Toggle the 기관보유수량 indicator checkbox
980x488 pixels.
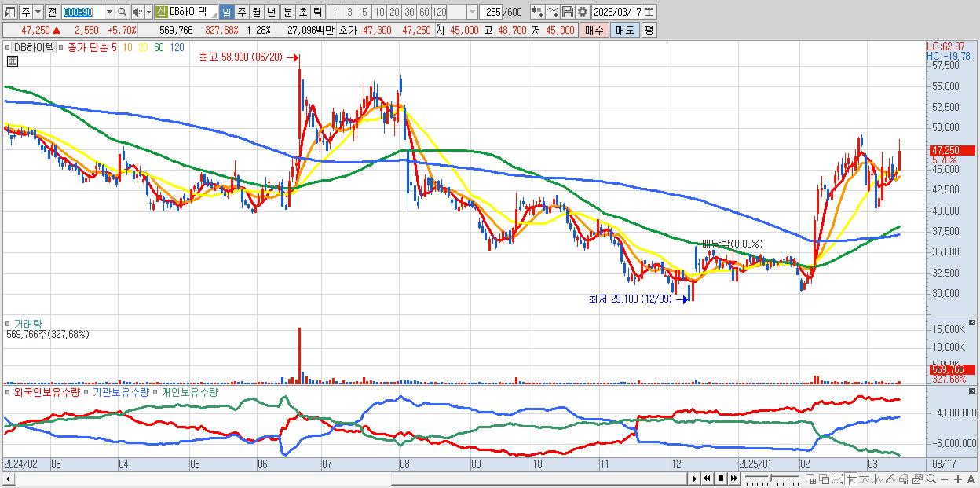pos(86,391)
